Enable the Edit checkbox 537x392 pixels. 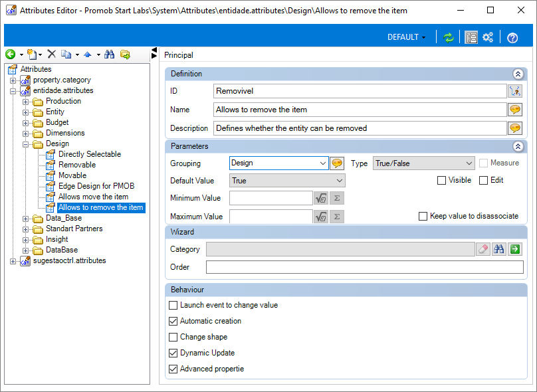click(483, 181)
